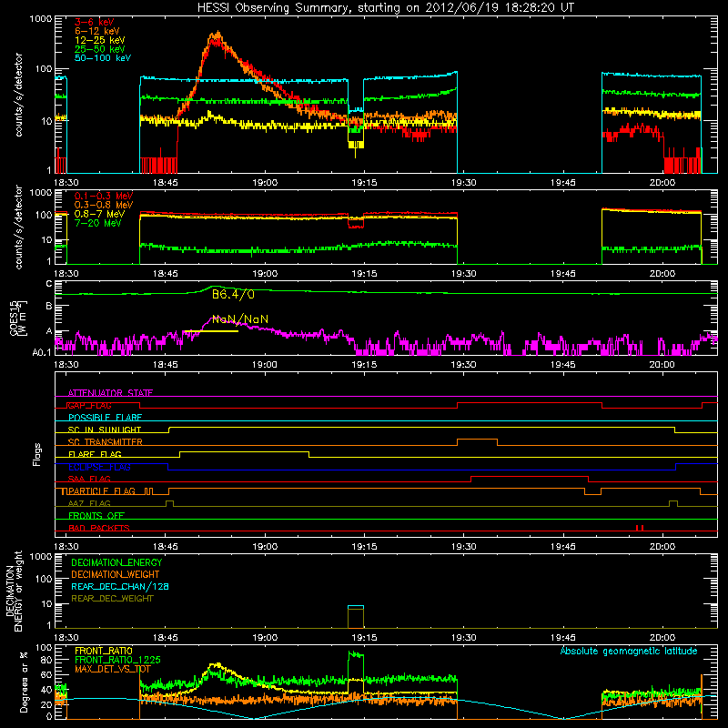Click the DECIMATION_ENERGY legend label

tap(116, 562)
